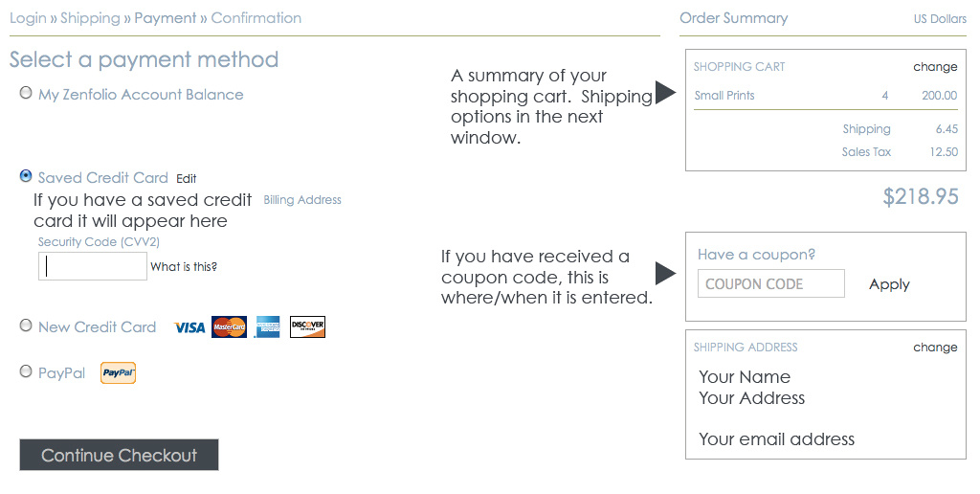
Task: Click the American Express card icon
Action: click(x=268, y=327)
